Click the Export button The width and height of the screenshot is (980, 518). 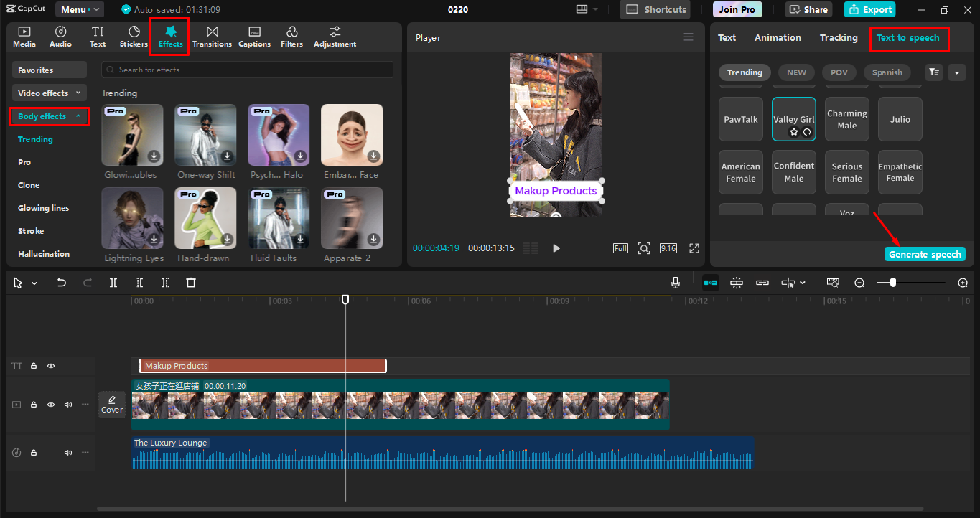(x=869, y=9)
